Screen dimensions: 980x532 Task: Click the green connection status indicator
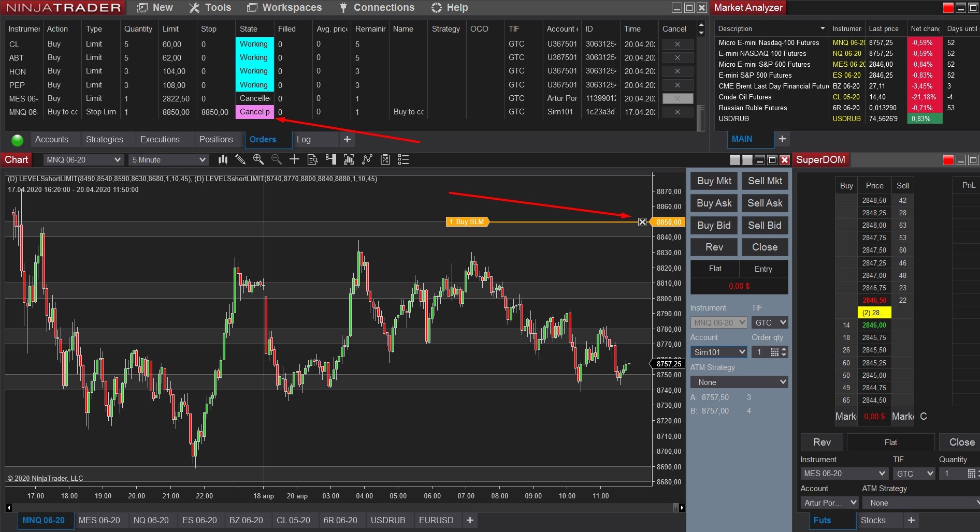(17, 140)
